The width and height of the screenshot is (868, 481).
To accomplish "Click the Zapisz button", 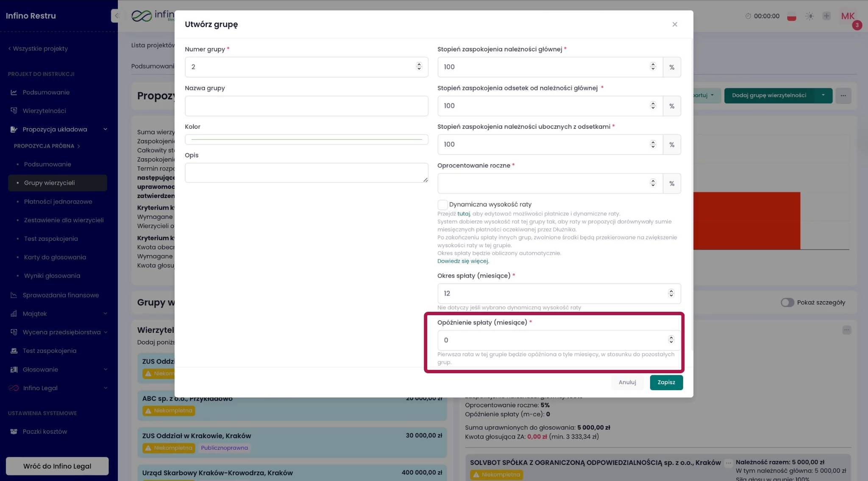I will (x=666, y=383).
